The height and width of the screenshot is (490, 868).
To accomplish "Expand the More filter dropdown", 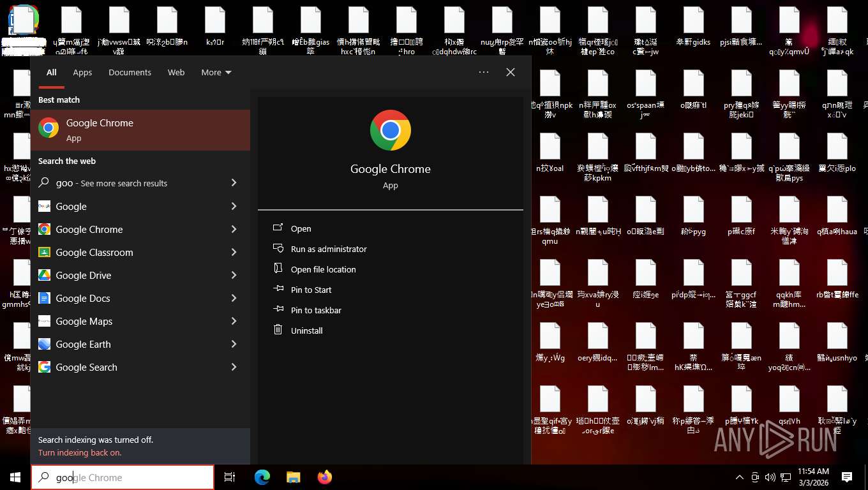I will coord(216,72).
